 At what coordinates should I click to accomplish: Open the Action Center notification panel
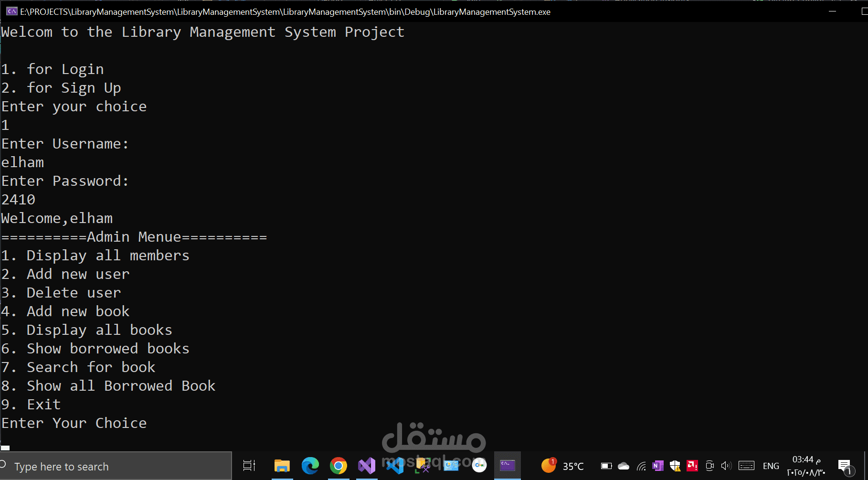[845, 465]
